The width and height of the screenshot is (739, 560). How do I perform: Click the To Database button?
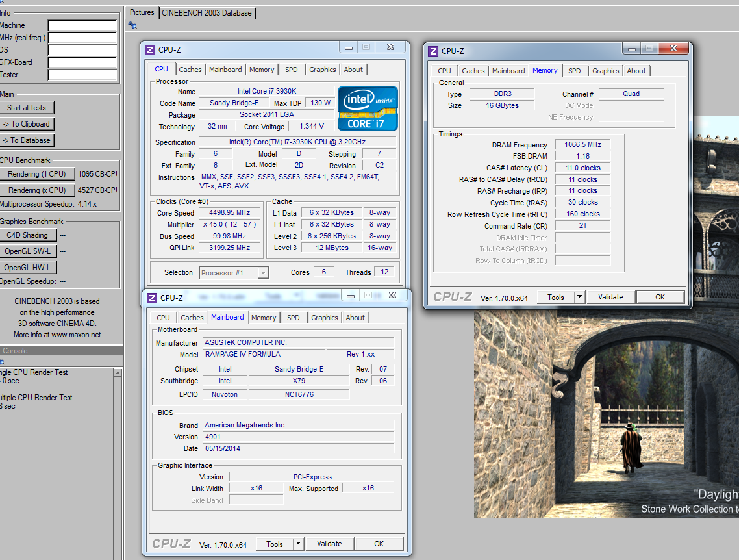point(27,140)
